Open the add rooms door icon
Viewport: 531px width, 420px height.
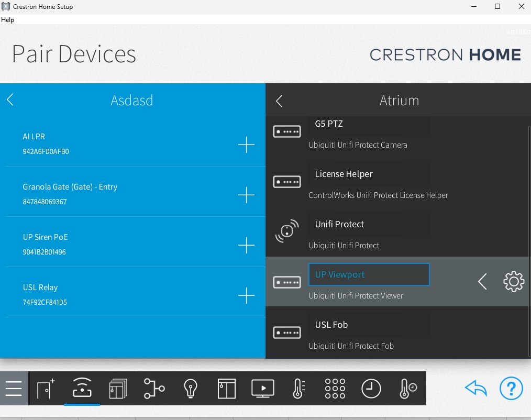tap(46, 388)
